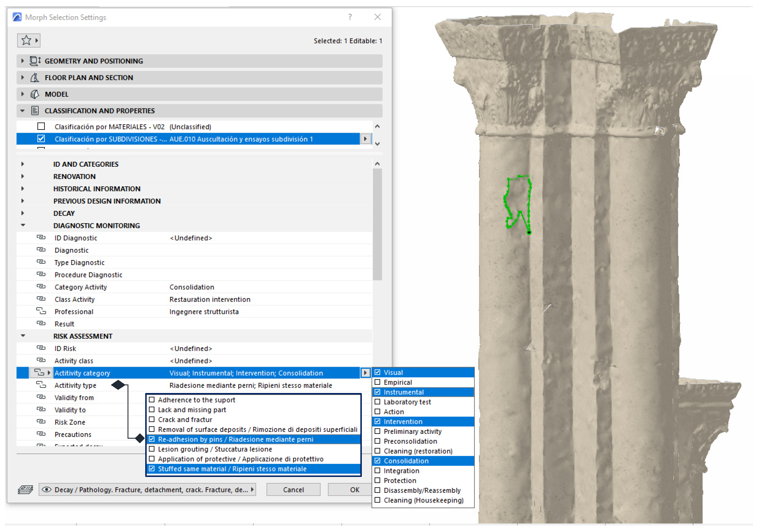Screen dimensions: 761x532
Task: Click the link icon beside Type Diagnostic
Action: click(x=41, y=262)
